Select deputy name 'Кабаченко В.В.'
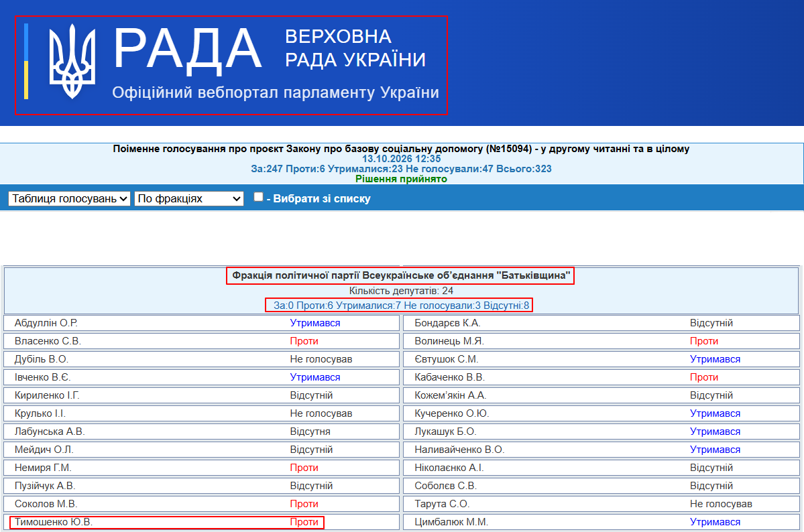Screen dimensions: 804x532 pyautogui.click(x=450, y=377)
